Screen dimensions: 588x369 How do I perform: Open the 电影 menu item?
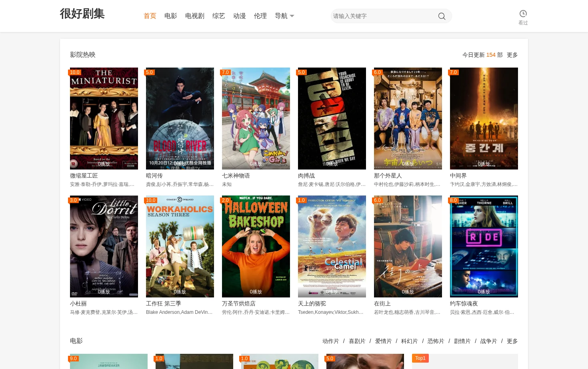click(x=171, y=16)
